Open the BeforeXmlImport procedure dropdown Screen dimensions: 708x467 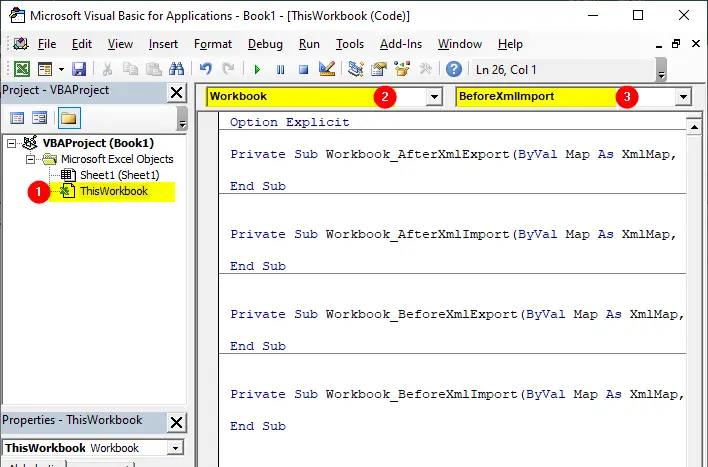683,97
